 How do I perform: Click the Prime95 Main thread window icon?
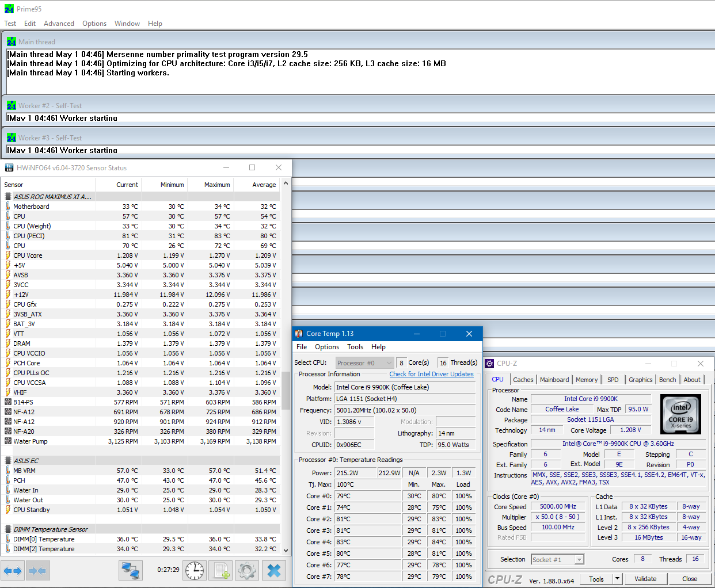click(11, 42)
